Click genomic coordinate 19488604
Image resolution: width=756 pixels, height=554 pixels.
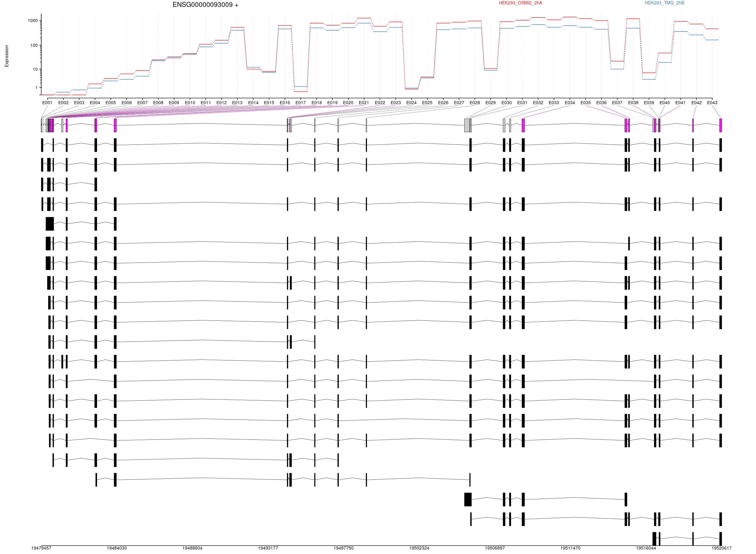pos(192,548)
